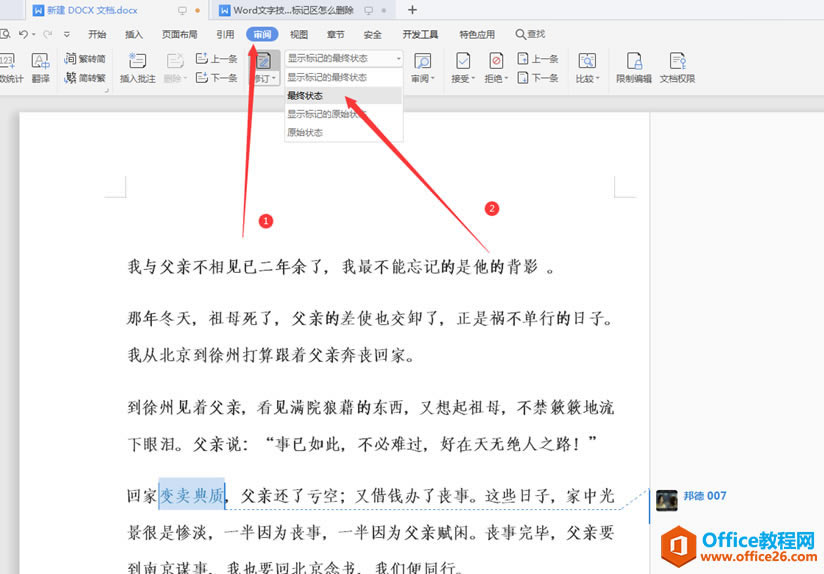Click the 邦德 007 comment author name

point(705,496)
